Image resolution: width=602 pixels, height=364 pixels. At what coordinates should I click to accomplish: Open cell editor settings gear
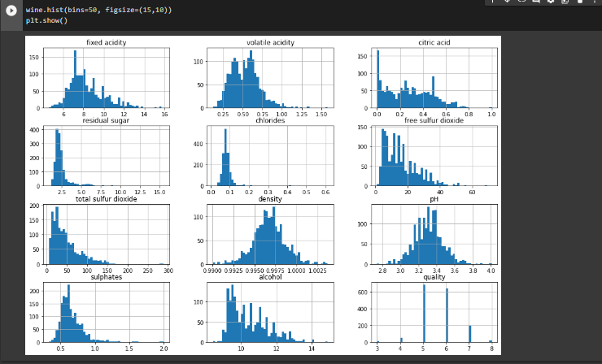click(x=551, y=2)
